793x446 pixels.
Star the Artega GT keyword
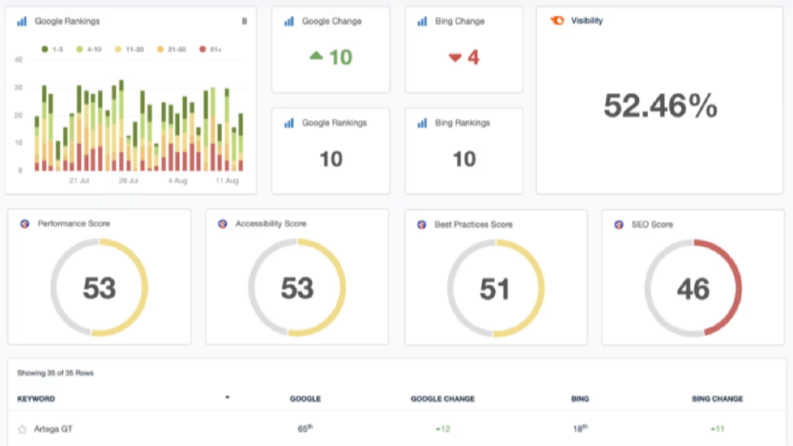22,429
